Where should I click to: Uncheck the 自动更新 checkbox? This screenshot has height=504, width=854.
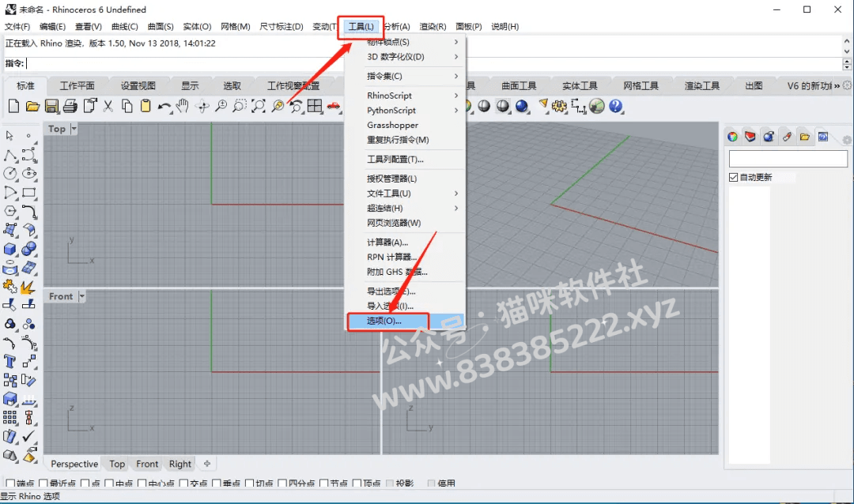coord(733,178)
